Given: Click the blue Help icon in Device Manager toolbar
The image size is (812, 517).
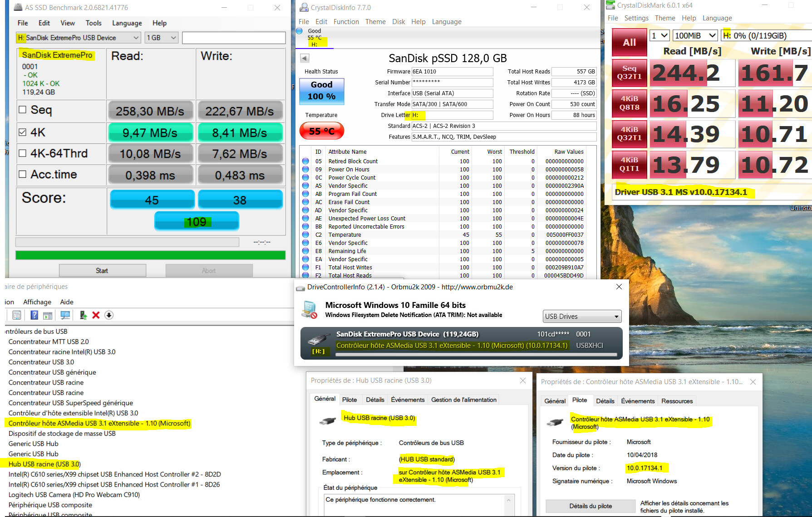Looking at the screenshot, I should tap(34, 315).
